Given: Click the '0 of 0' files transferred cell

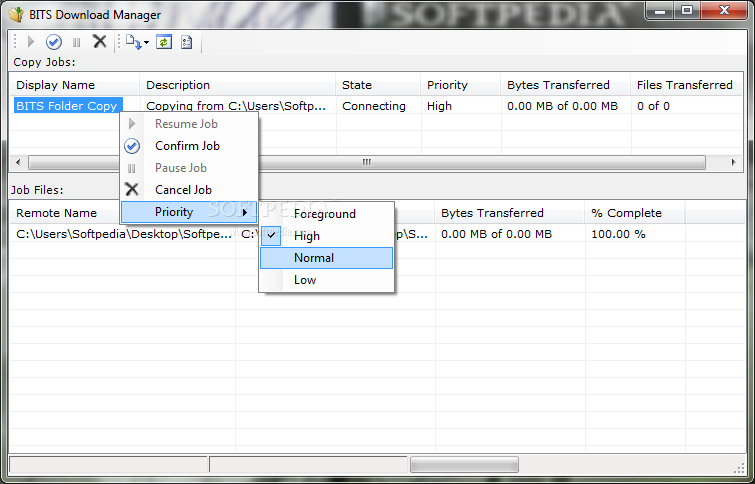Looking at the screenshot, I should (x=653, y=106).
